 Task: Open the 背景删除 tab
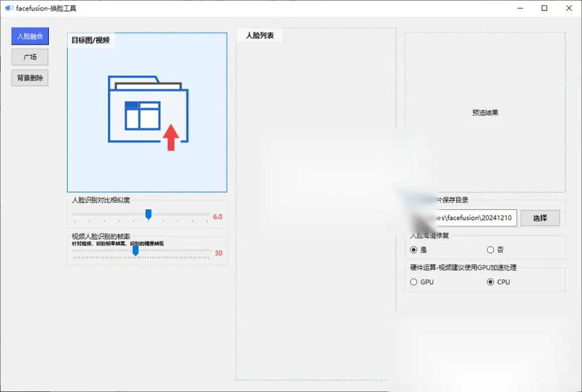[x=30, y=78]
